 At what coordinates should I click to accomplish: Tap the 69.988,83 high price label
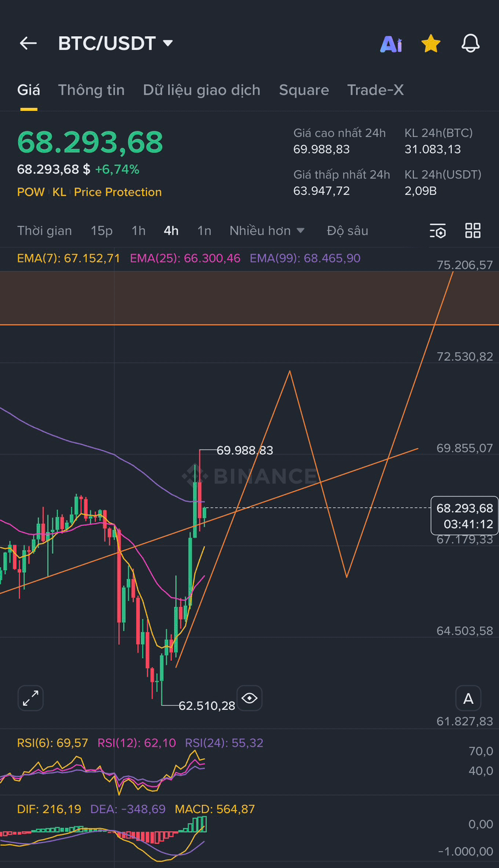coord(245,450)
